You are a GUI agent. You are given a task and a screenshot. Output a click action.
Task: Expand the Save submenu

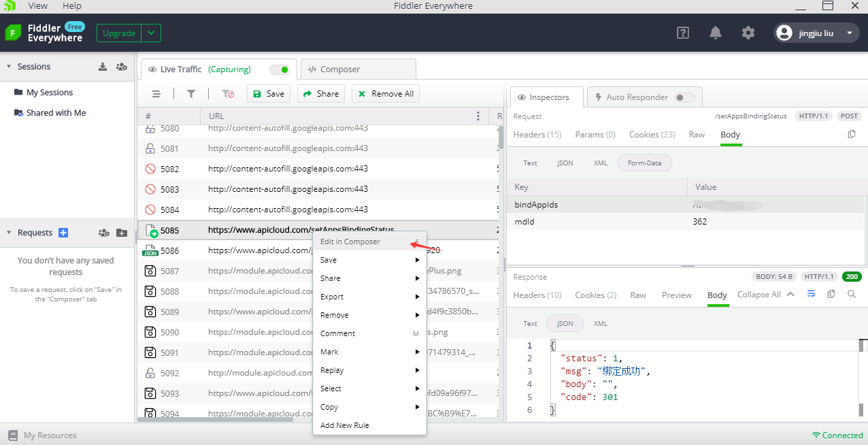pos(369,260)
